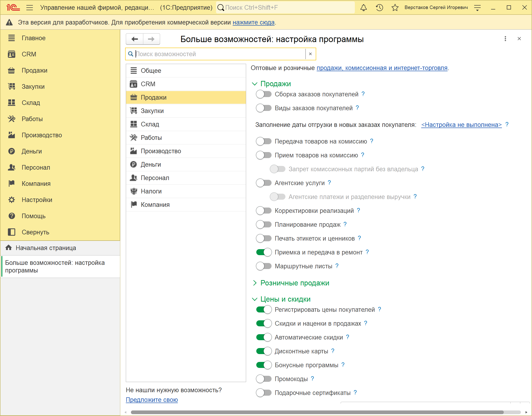Select Закупки in settings category list
This screenshot has width=532, height=416.
tap(186, 111)
